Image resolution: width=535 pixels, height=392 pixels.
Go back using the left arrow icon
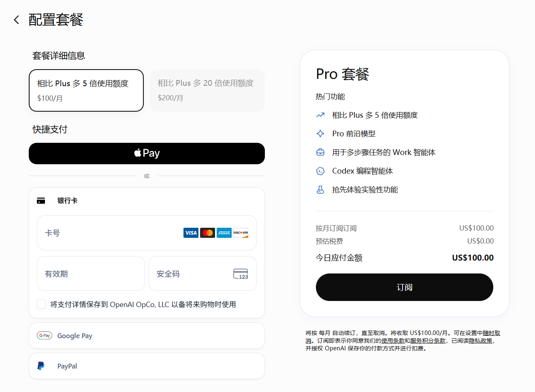pyautogui.click(x=16, y=20)
